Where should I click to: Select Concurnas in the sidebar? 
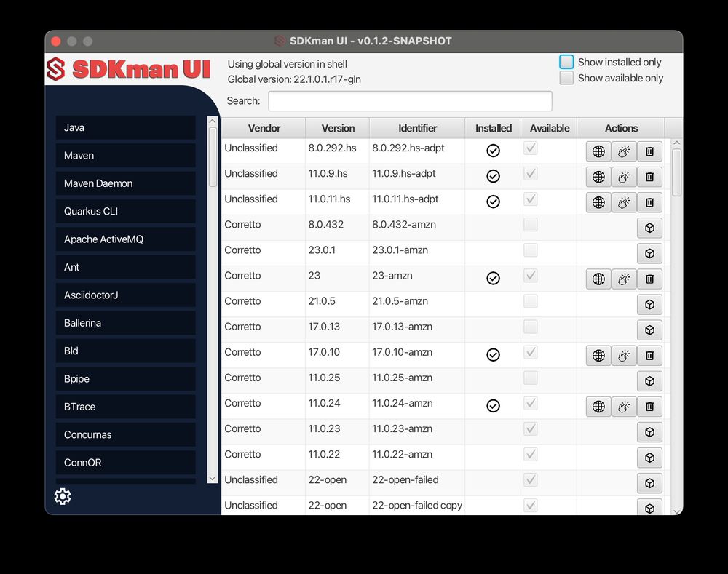(125, 434)
